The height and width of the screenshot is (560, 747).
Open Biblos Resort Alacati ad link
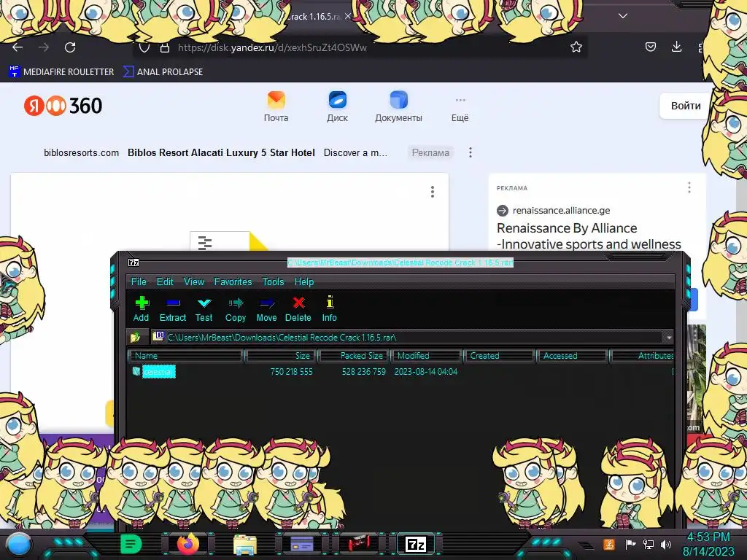tap(221, 153)
